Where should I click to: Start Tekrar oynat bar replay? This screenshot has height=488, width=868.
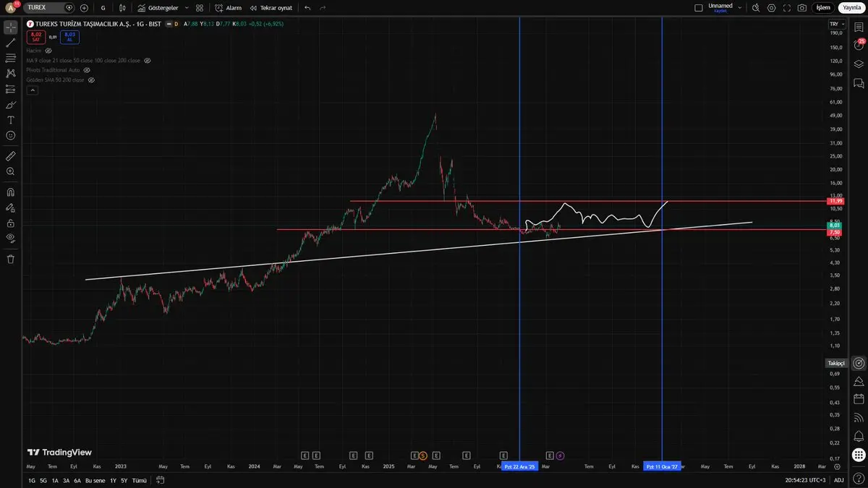point(271,7)
